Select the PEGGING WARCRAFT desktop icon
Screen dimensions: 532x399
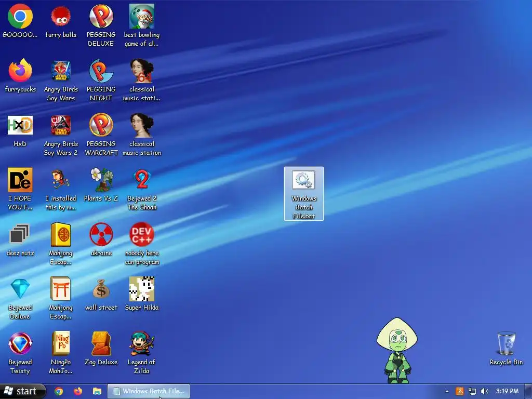pyautogui.click(x=101, y=135)
